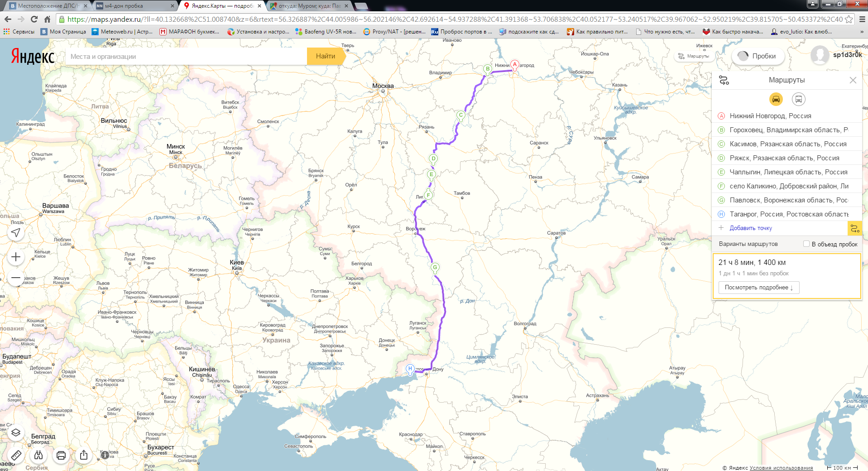
Task: Open the Сервисы apps shortcut
Action: 19,32
